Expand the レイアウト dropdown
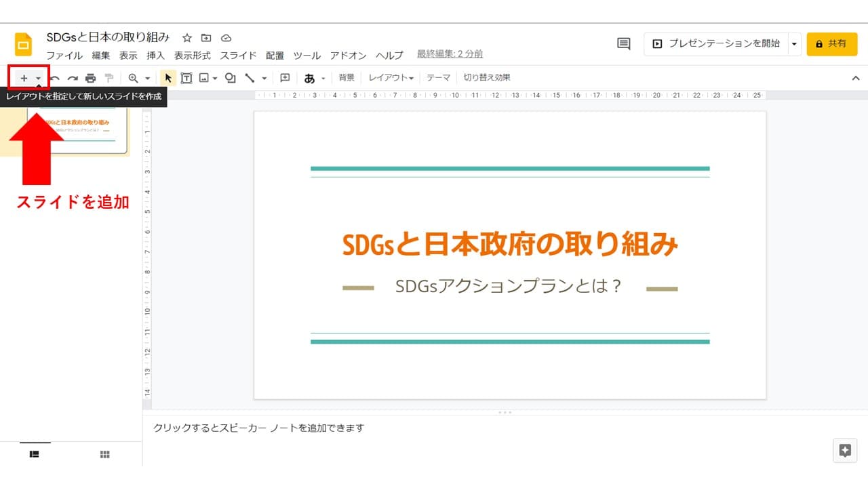868x488 pixels. pos(391,78)
